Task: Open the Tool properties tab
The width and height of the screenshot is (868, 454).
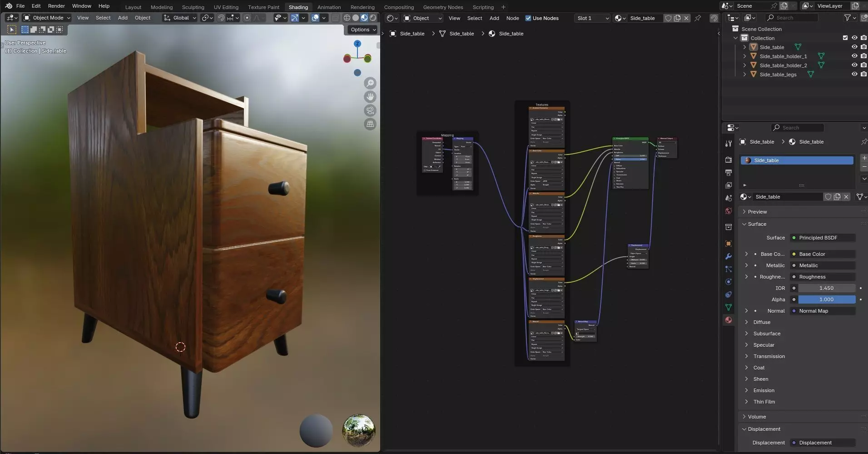Action: (x=729, y=143)
